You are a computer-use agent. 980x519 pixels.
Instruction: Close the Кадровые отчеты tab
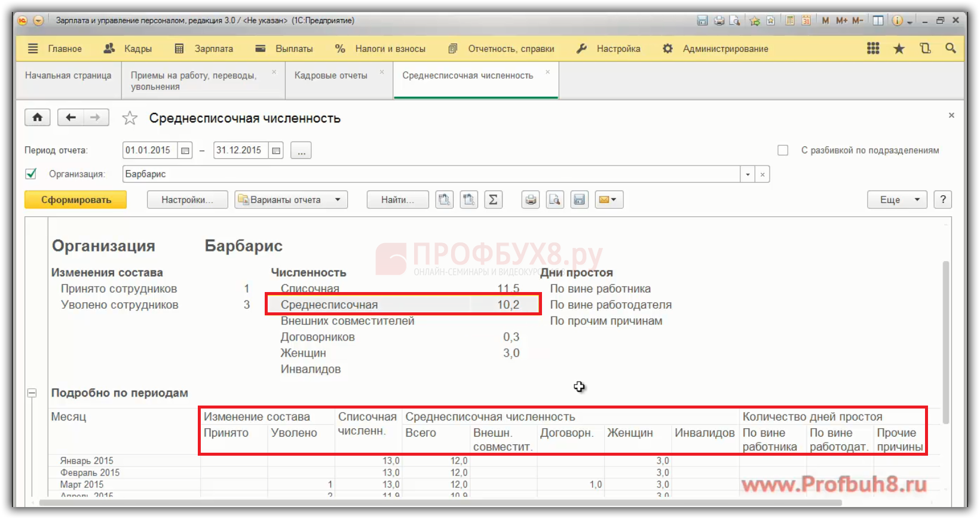click(382, 72)
